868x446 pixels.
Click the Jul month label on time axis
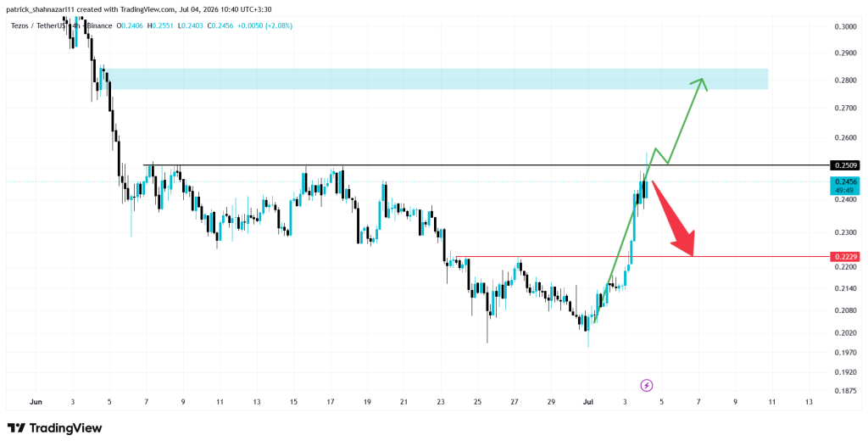588,402
